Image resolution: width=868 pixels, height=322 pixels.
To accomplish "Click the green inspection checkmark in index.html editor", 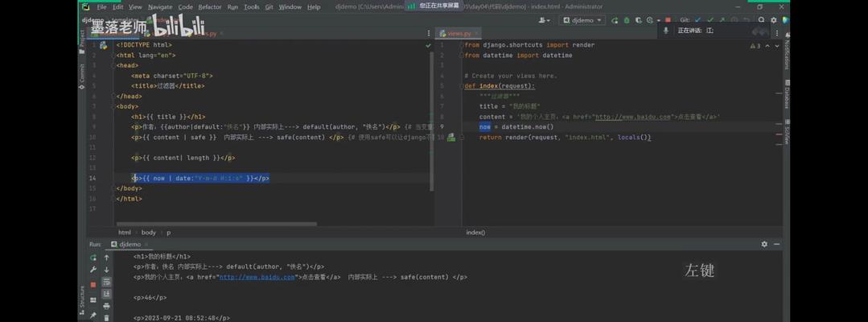I will [x=428, y=45].
